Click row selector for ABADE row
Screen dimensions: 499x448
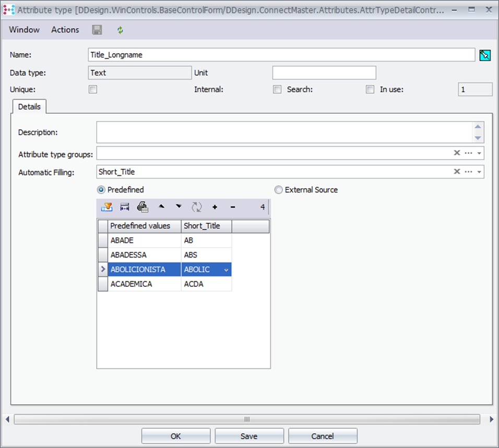click(x=103, y=240)
